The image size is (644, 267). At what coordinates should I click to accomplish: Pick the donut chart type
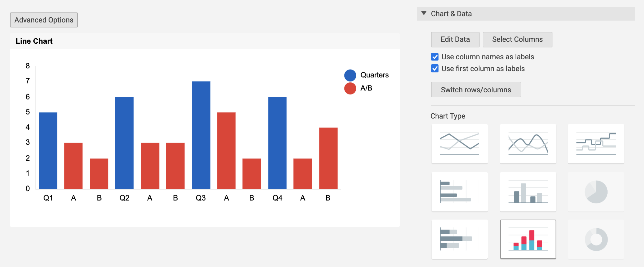pos(595,239)
